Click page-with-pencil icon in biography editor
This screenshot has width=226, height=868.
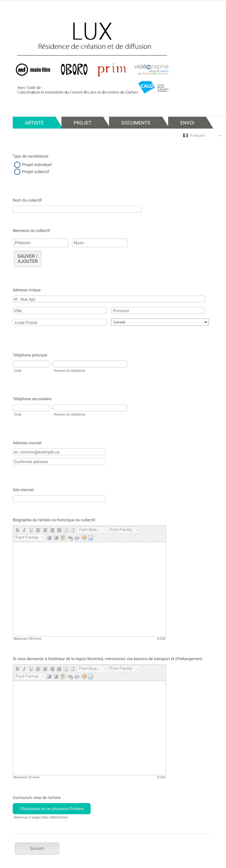[x=91, y=537]
